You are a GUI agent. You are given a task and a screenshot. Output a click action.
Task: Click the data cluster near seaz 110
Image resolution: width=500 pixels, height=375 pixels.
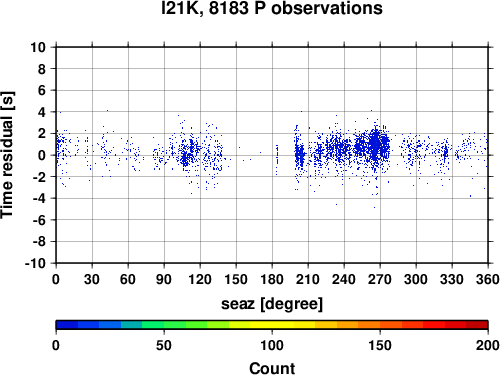(x=189, y=153)
